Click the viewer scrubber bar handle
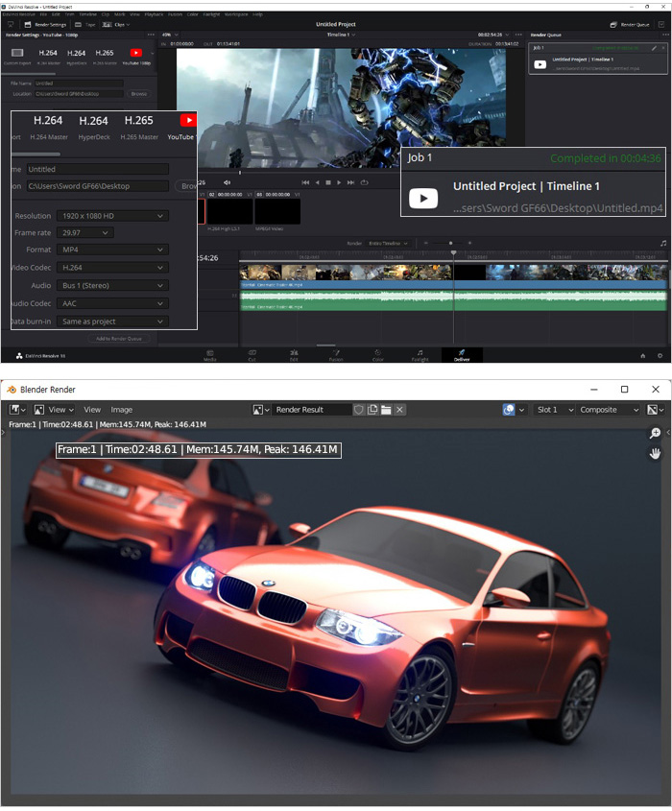This screenshot has width=672, height=811. [x=239, y=172]
